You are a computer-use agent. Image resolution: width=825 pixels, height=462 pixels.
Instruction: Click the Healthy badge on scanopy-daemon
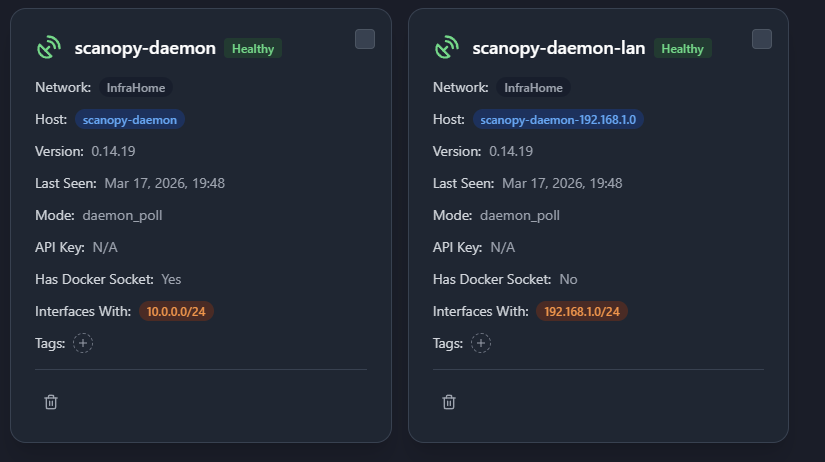click(x=252, y=48)
